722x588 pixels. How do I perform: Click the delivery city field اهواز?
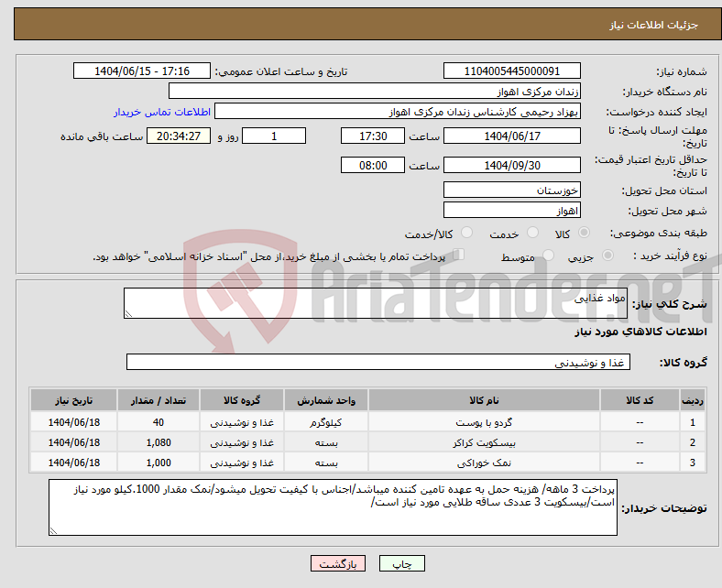(x=511, y=210)
